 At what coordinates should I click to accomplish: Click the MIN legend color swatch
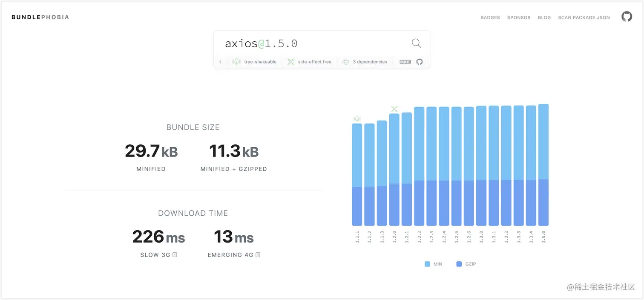(427, 264)
